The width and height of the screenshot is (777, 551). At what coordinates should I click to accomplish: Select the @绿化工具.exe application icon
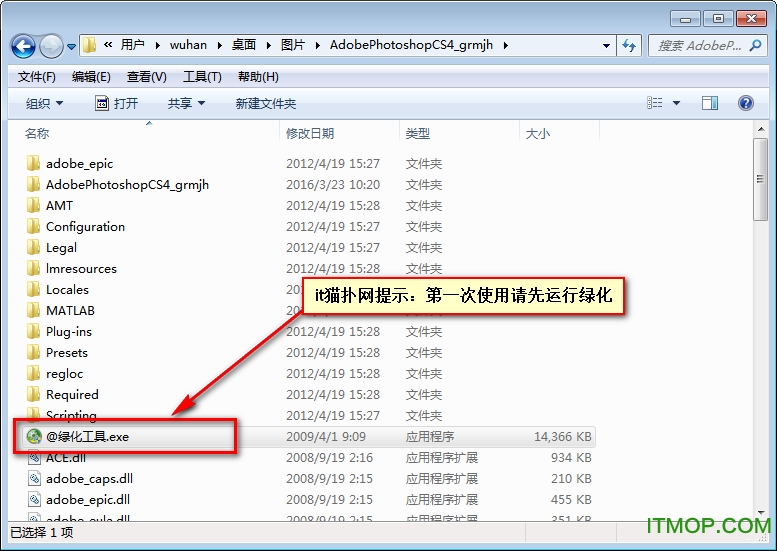click(34, 436)
